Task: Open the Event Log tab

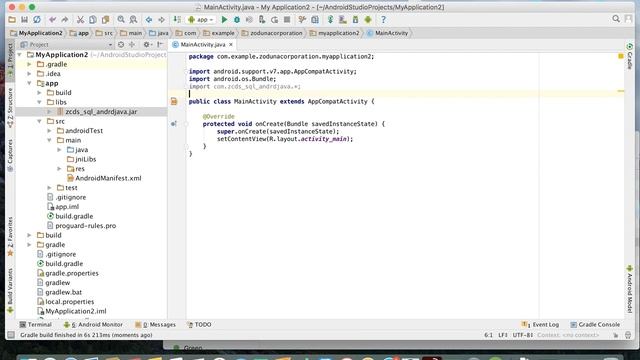Action: click(540, 324)
